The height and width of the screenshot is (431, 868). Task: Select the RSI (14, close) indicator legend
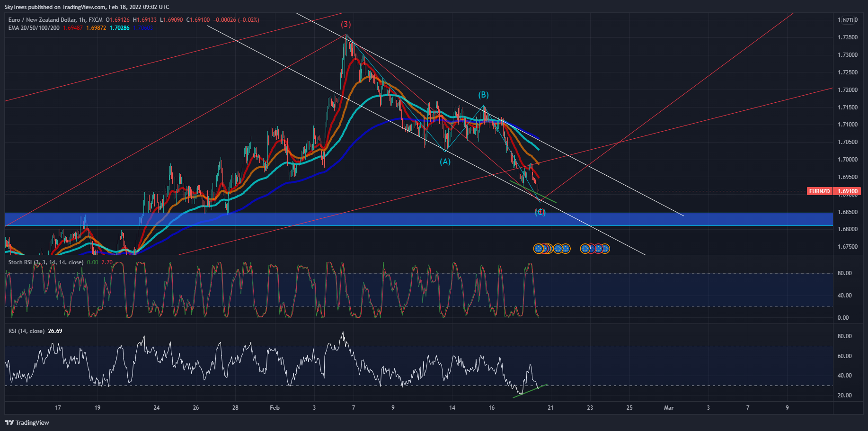tap(27, 331)
